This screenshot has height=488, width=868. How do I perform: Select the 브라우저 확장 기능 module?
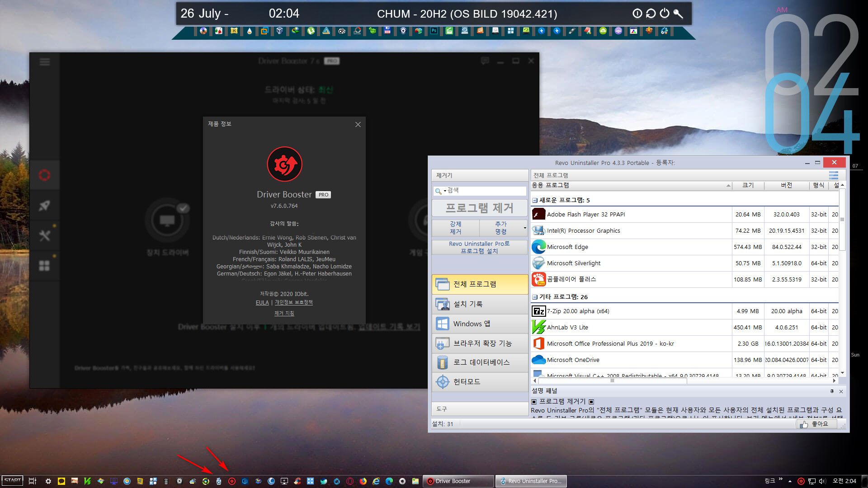[x=480, y=343]
